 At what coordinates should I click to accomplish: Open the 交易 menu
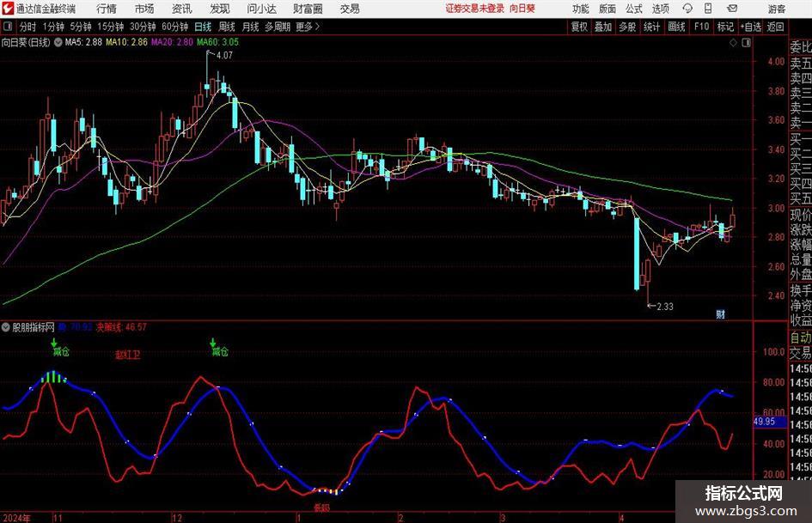[350, 9]
